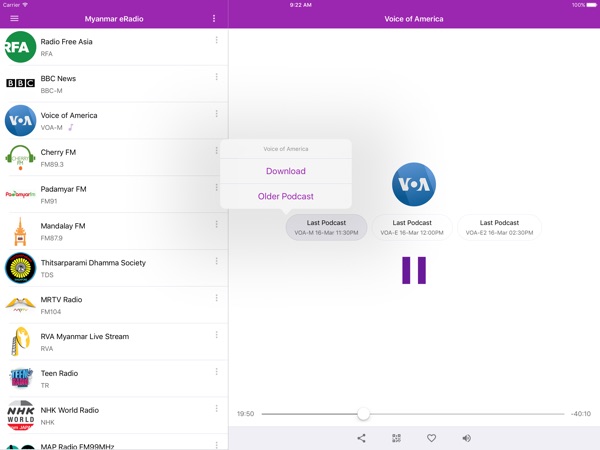Screen dimensions: 600x450
Task: Open the header overflow menu next to Myanmar eRadio
Action: click(214, 18)
